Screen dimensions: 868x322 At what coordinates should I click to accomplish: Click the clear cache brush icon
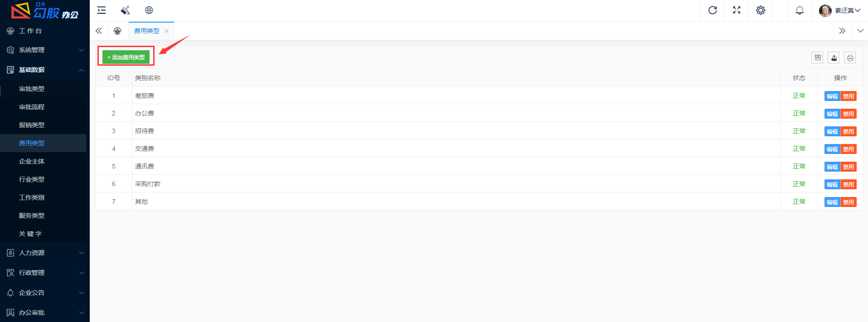(x=125, y=10)
